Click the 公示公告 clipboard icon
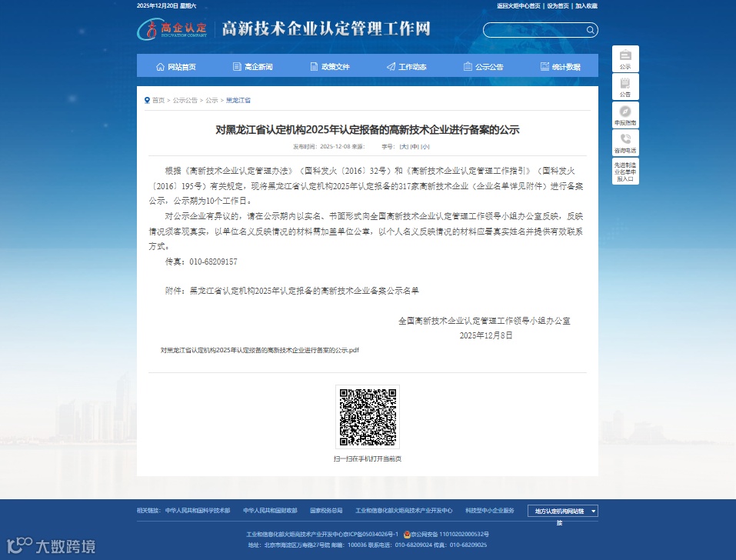Screen dimensions: 736x560 [x=468, y=67]
